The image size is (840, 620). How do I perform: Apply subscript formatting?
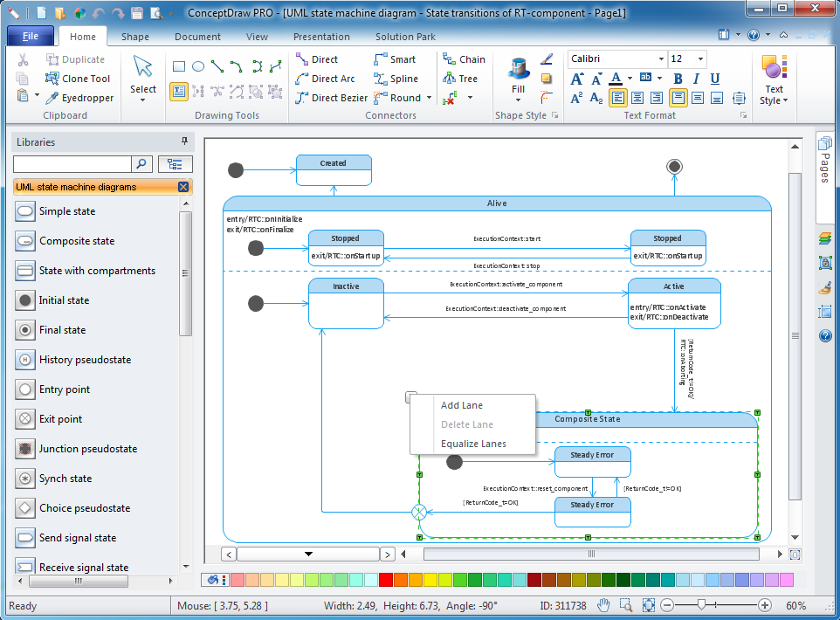click(x=596, y=98)
